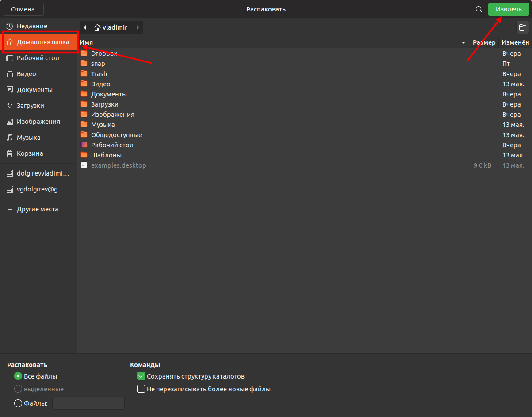
Task: Click the trash bin icon beside Корзина
Action: 10,153
